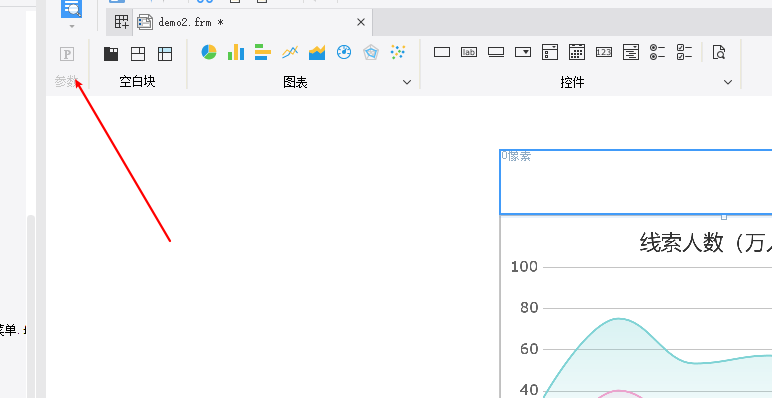772x398 pixels.
Task: Insert an area chart
Action: (317, 52)
